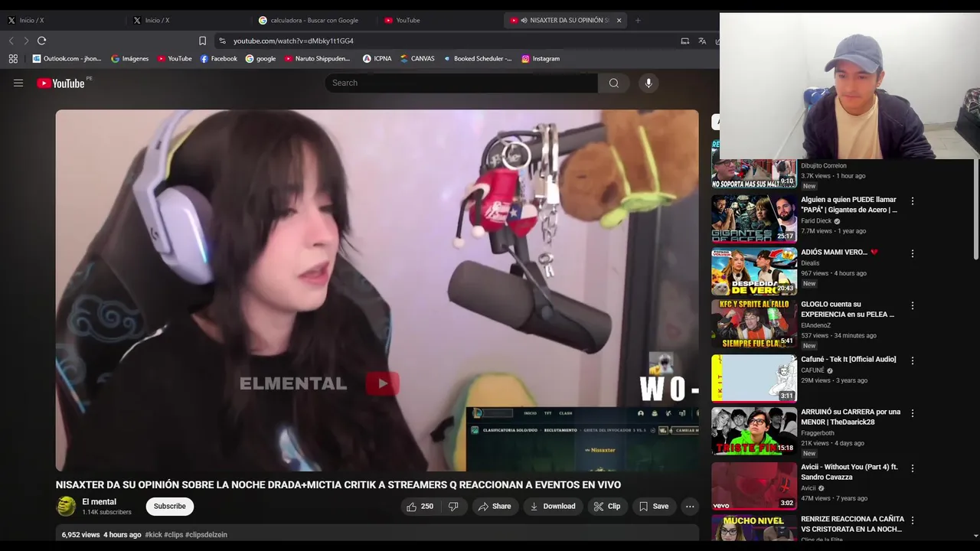Reload the page
This screenshot has height=551, width=980.
pos(41,41)
